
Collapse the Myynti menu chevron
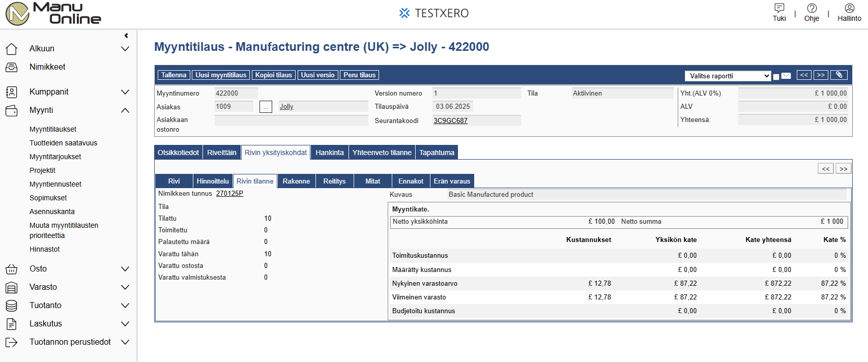125,110
